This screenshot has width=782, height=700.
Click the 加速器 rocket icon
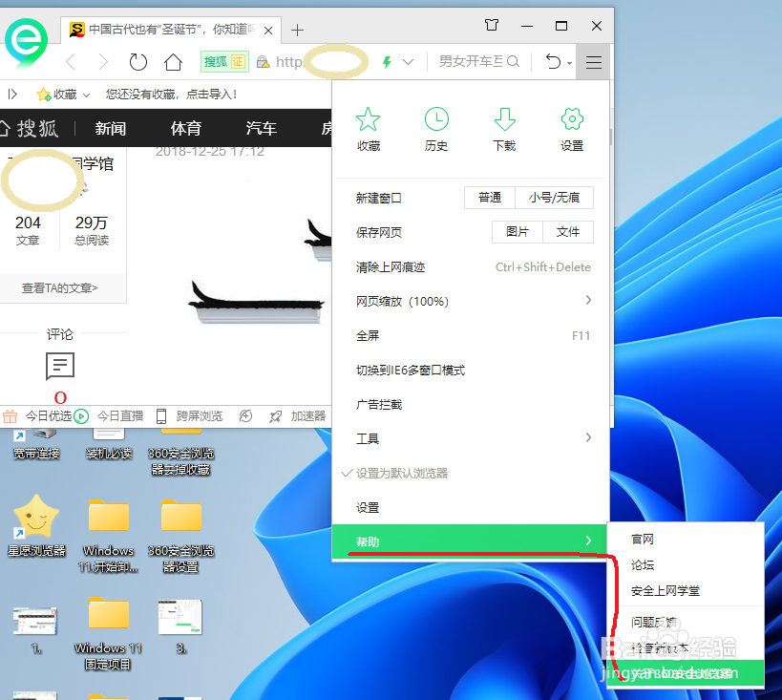(x=275, y=416)
